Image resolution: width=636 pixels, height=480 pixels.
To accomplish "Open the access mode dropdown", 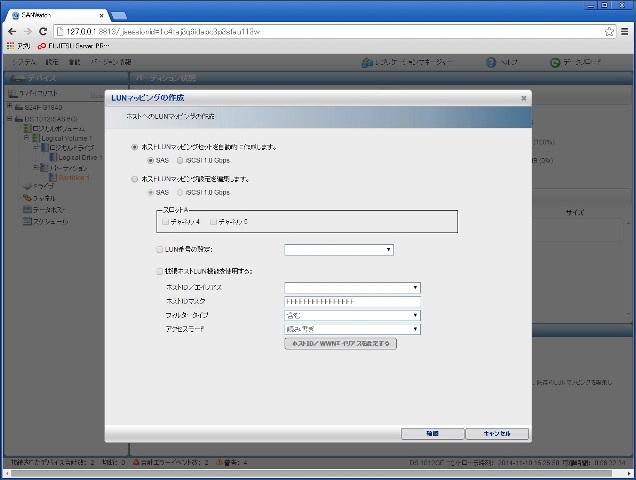I will pyautogui.click(x=352, y=328).
